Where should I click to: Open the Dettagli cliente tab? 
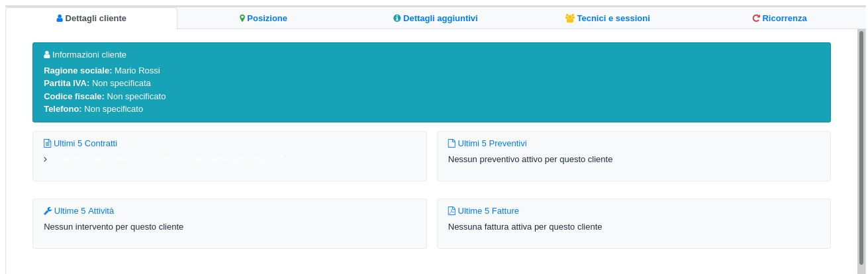point(91,19)
